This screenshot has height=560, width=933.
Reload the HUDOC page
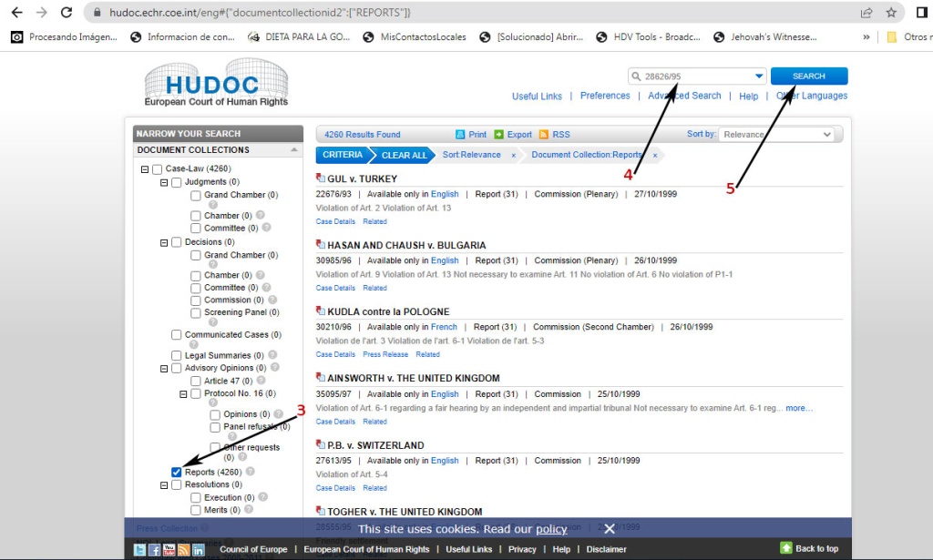pos(66,13)
